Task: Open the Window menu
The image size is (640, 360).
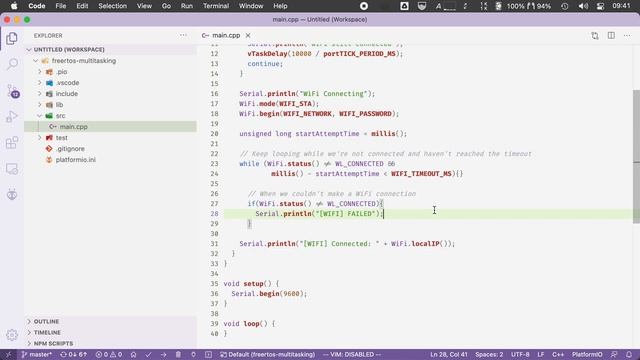Action: (251, 6)
